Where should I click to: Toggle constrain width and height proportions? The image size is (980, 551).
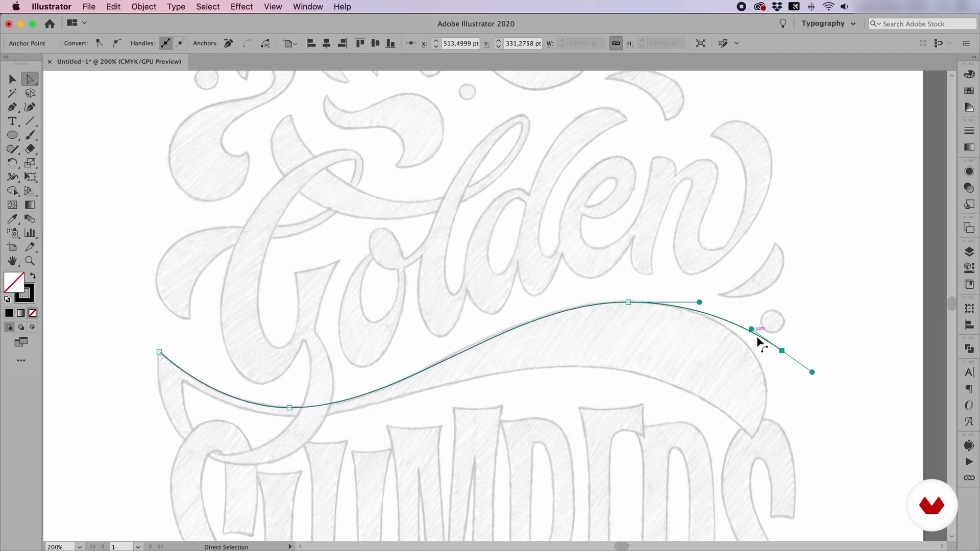(x=616, y=43)
